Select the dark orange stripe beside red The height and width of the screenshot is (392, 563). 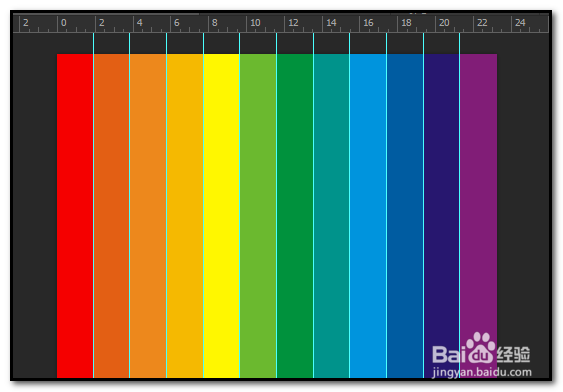pos(112,216)
